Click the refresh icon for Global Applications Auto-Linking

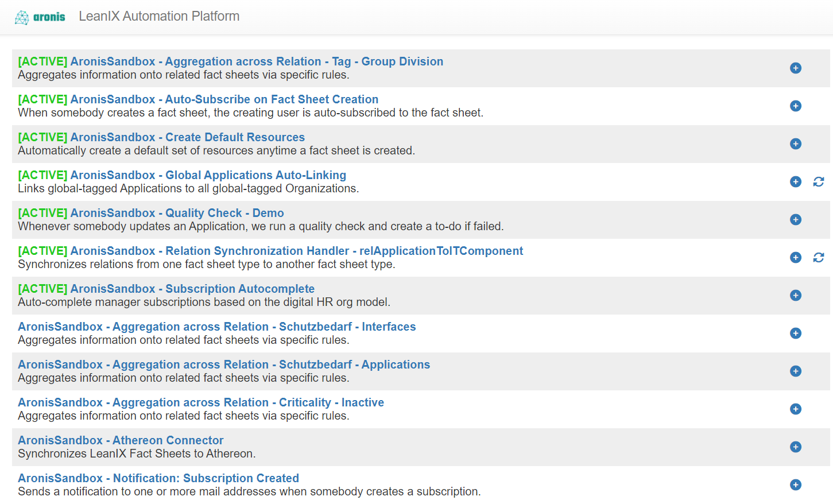pos(819,182)
